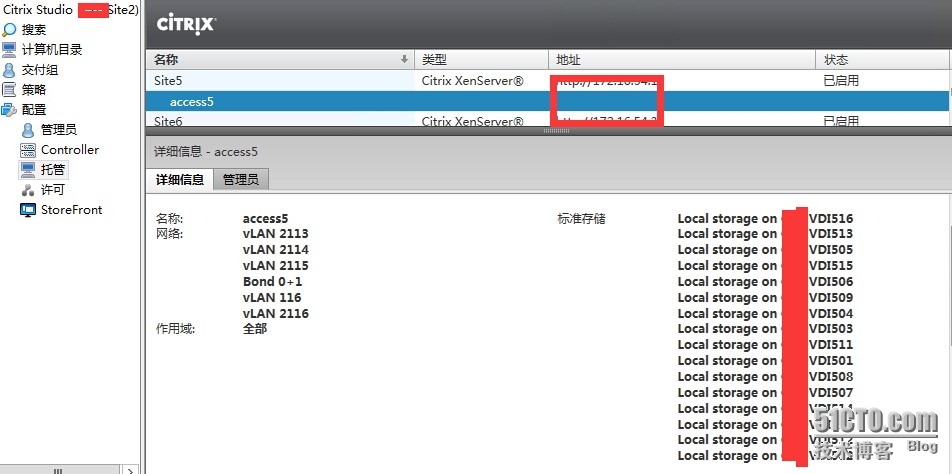This screenshot has height=474, width=952.
Task: Click the server icon beside Controller
Action: pyautogui.click(x=28, y=150)
